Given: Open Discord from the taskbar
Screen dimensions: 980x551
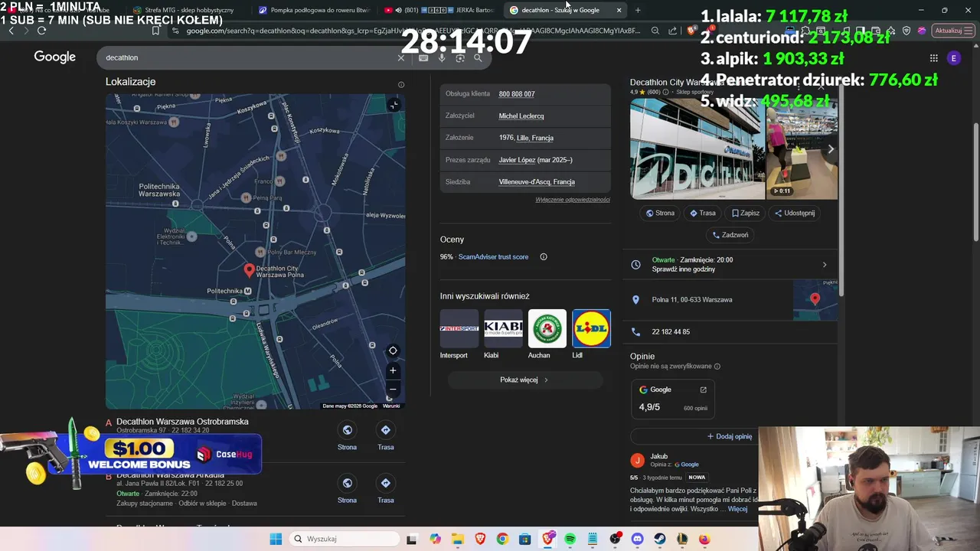Looking at the screenshot, I should click(638, 539).
